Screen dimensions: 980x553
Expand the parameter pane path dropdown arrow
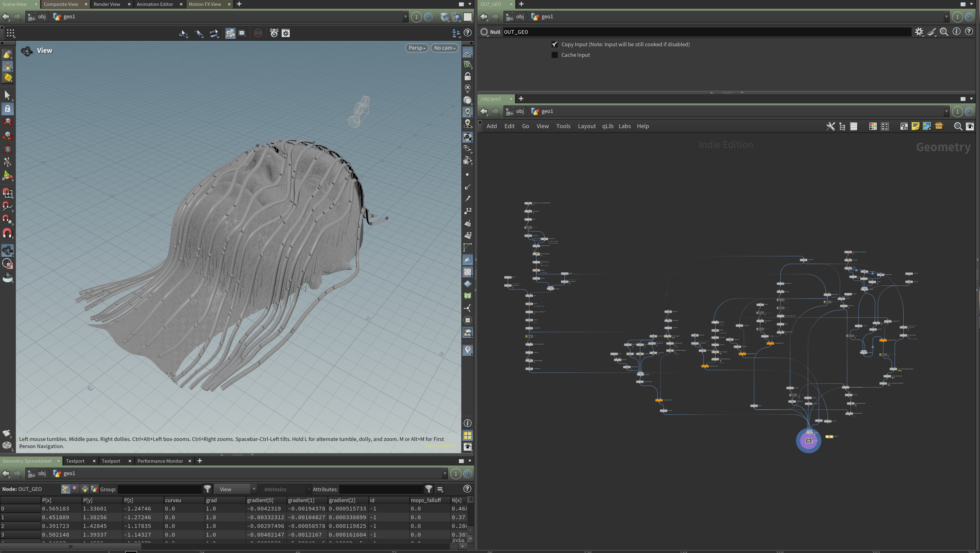pyautogui.click(x=946, y=17)
